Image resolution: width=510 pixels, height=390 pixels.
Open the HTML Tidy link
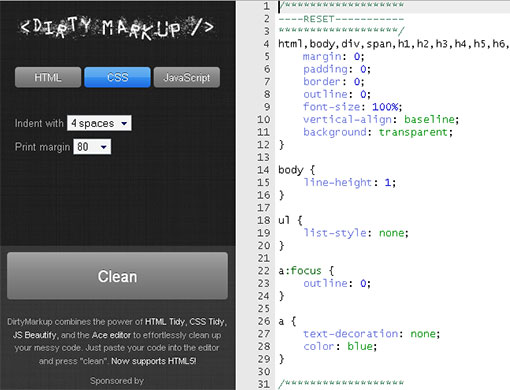165,322
